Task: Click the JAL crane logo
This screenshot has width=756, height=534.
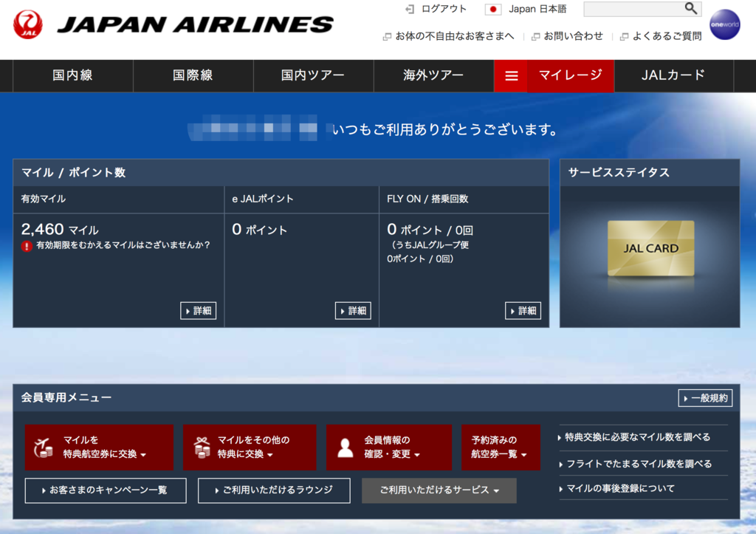Action: (28, 24)
